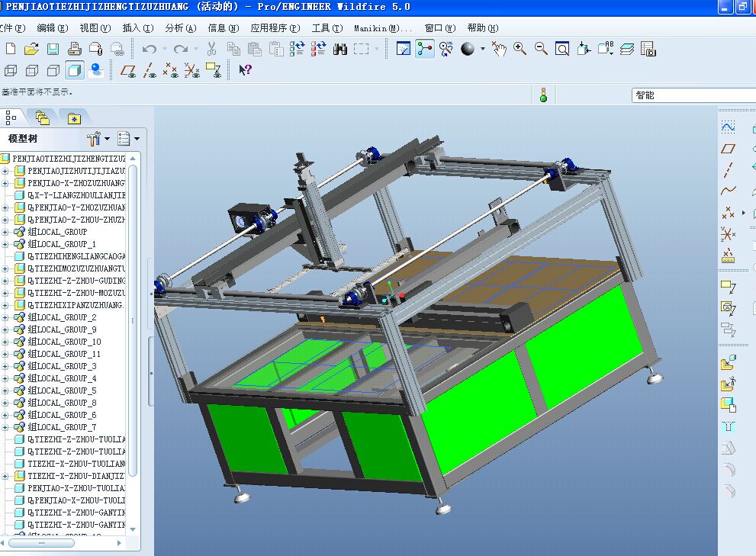
Task: Select the sketch tool in right toolbar
Action: pos(728,127)
